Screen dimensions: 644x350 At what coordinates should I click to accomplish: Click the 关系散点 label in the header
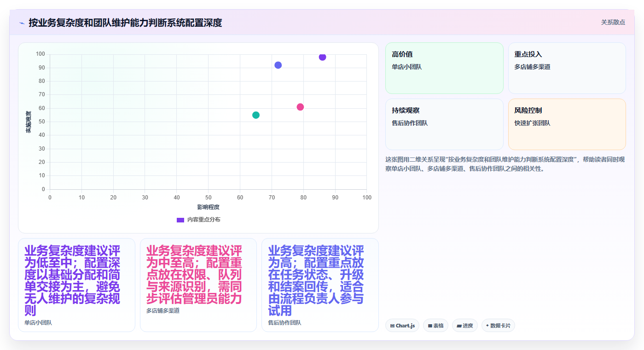pos(613,22)
